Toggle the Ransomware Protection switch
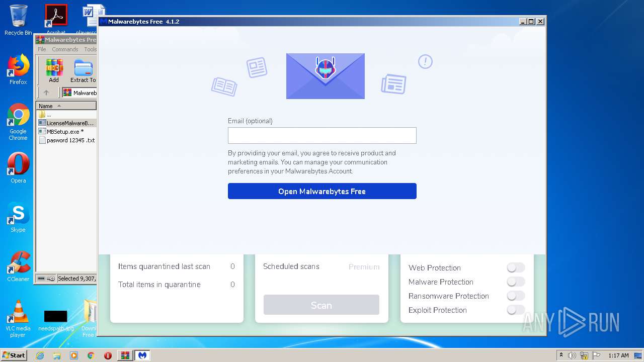Image resolution: width=644 pixels, height=362 pixels. (x=516, y=296)
